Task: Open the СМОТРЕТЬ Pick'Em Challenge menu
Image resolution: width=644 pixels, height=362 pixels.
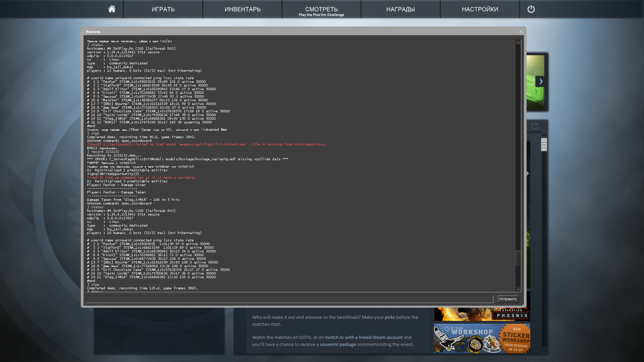Action: tap(321, 10)
